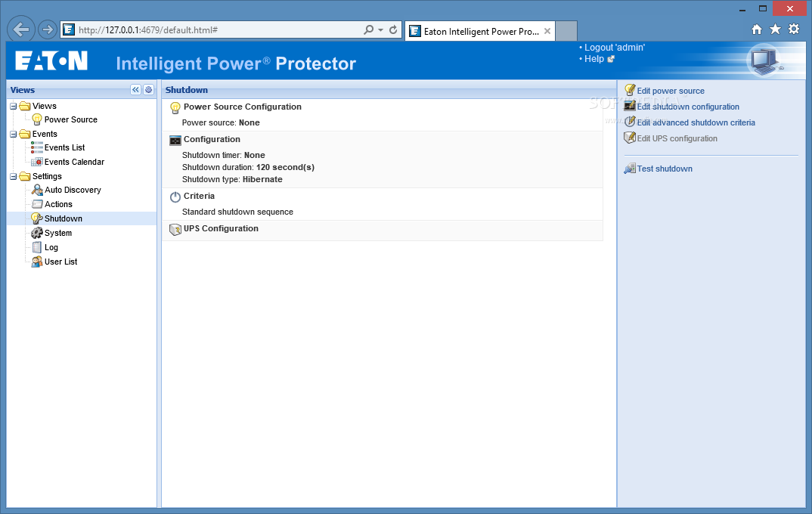This screenshot has height=514, width=812.
Task: Click Logout 'admin' link
Action: [x=615, y=48]
